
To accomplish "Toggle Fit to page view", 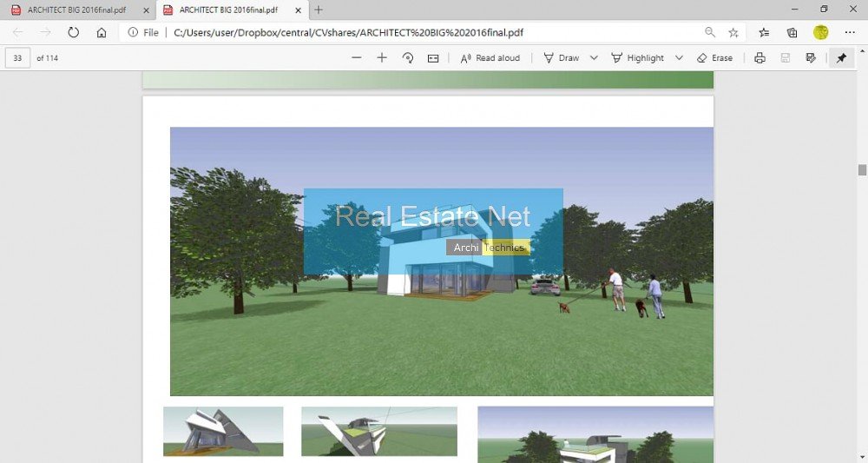I will click(x=433, y=57).
